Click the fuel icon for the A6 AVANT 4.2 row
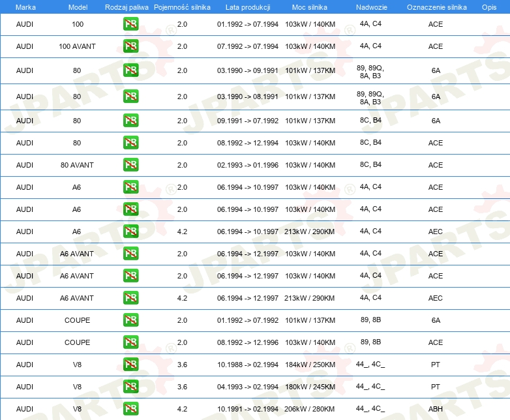Viewport: 510px width, 420px height. pyautogui.click(x=130, y=297)
